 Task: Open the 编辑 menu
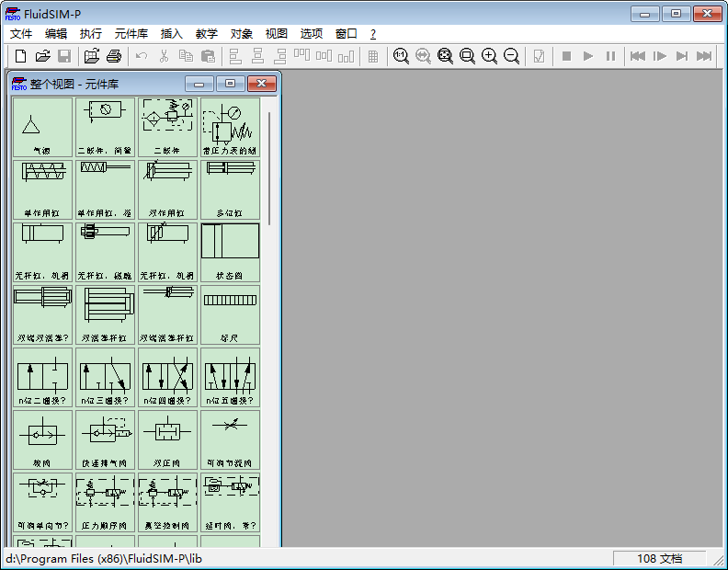coord(56,34)
